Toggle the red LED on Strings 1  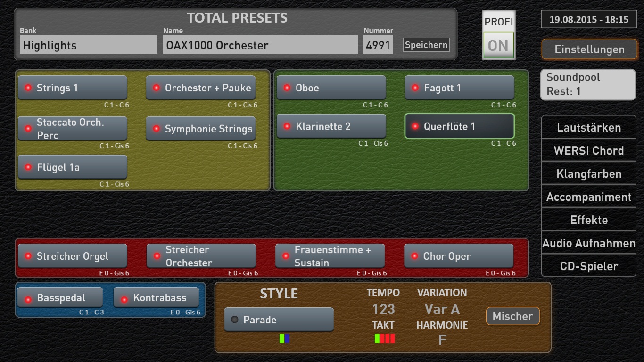pyautogui.click(x=28, y=88)
